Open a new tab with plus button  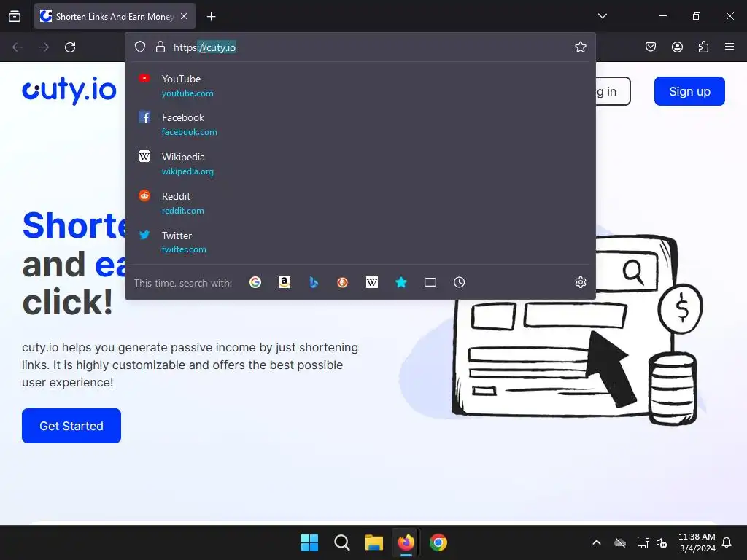tap(211, 17)
